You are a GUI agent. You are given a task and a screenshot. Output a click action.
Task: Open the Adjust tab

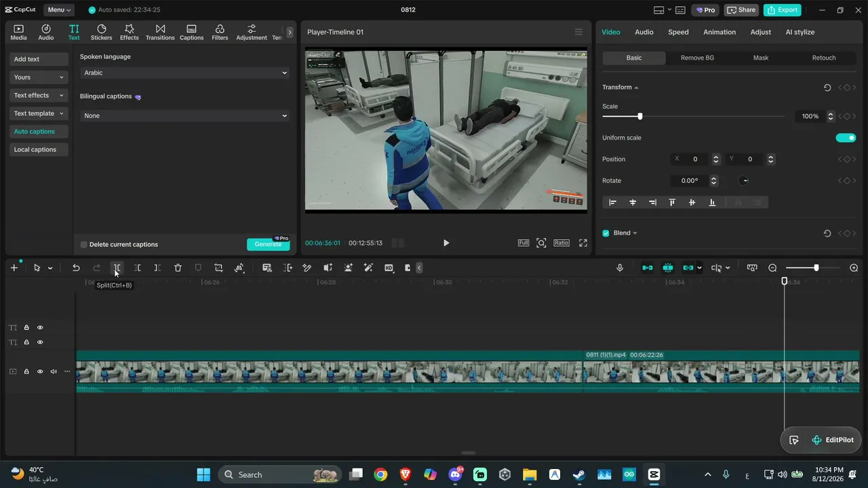tap(761, 32)
